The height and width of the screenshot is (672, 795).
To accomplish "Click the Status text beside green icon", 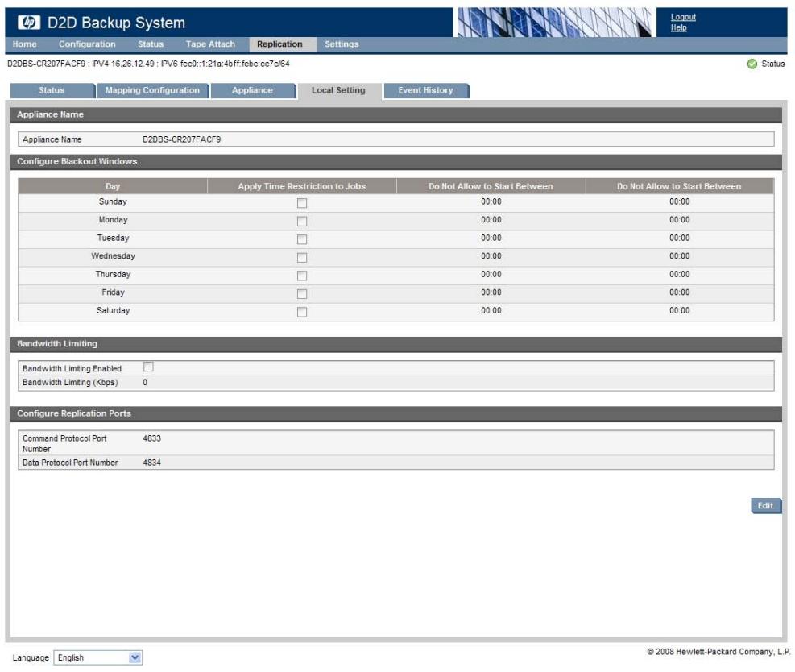I will pyautogui.click(x=772, y=64).
